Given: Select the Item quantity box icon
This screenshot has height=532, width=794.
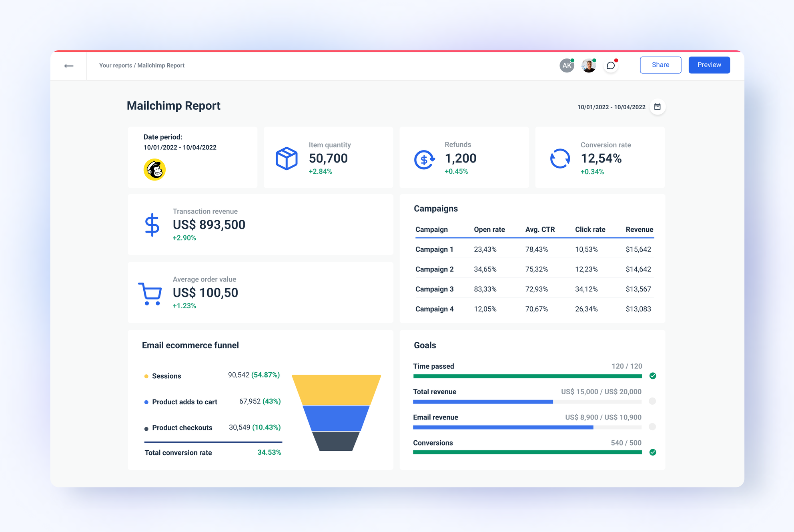Looking at the screenshot, I should click(x=287, y=159).
